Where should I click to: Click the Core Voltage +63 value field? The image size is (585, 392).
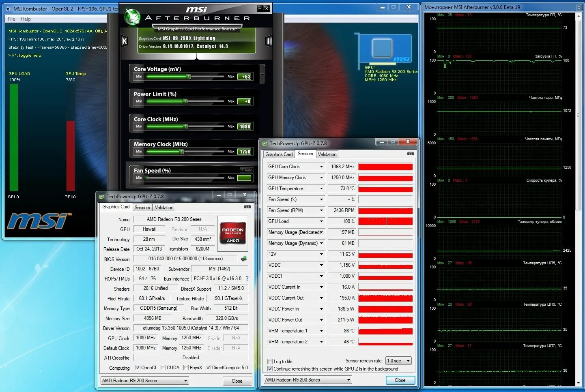[245, 76]
